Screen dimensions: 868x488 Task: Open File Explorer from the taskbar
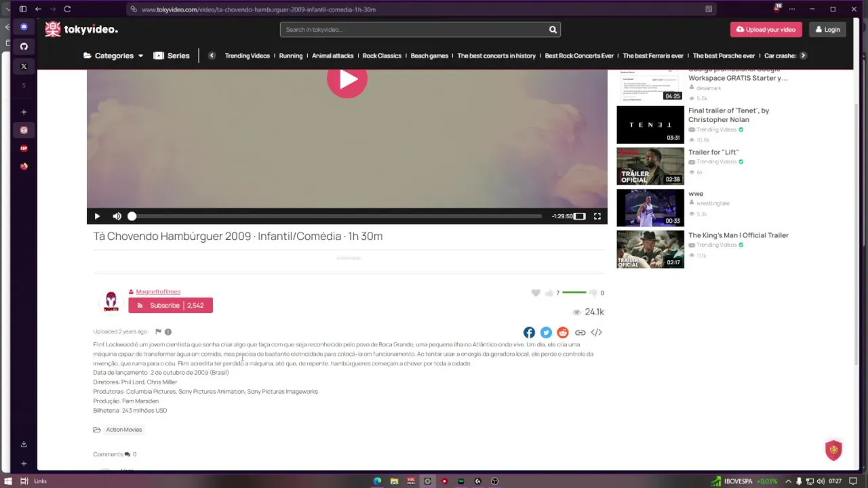pyautogui.click(x=394, y=481)
